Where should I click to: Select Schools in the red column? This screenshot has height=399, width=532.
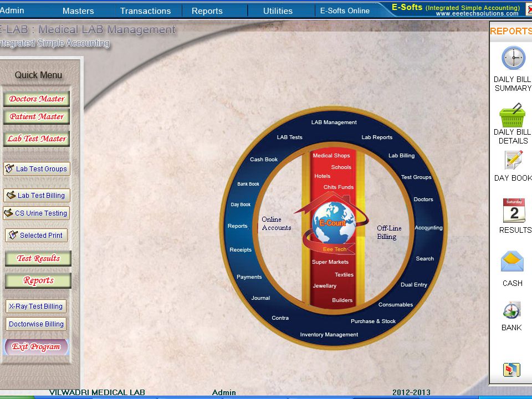pyautogui.click(x=341, y=167)
